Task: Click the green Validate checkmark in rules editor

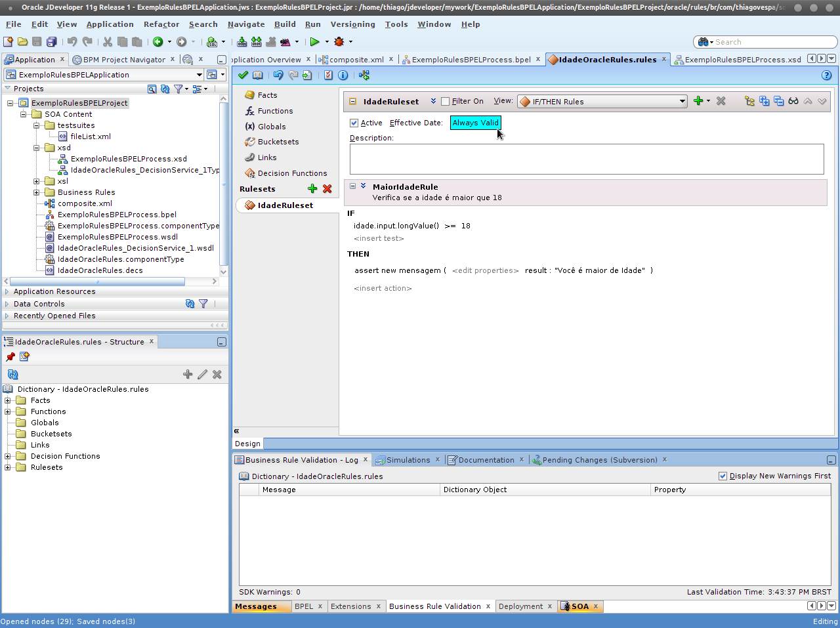Action: pyautogui.click(x=243, y=75)
